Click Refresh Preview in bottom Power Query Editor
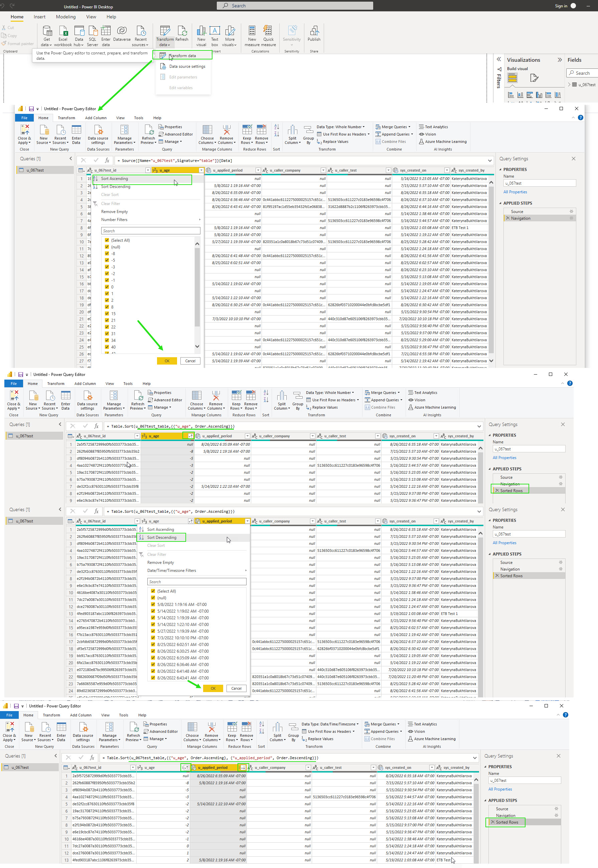The image size is (598, 868). pos(133,732)
